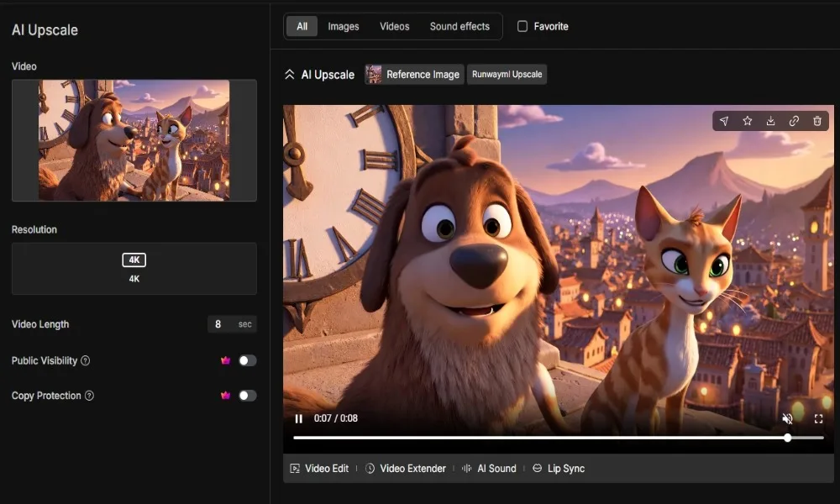
Task: Copy the video link icon
Action: click(x=794, y=121)
